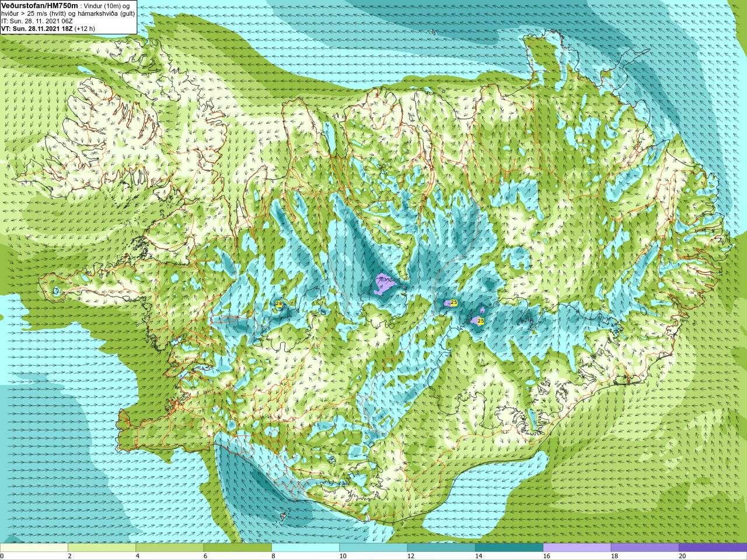Viewport: 747px width, 560px height.
Task: Click the large purple high-wind patch in central highlands
Action: coord(384,285)
